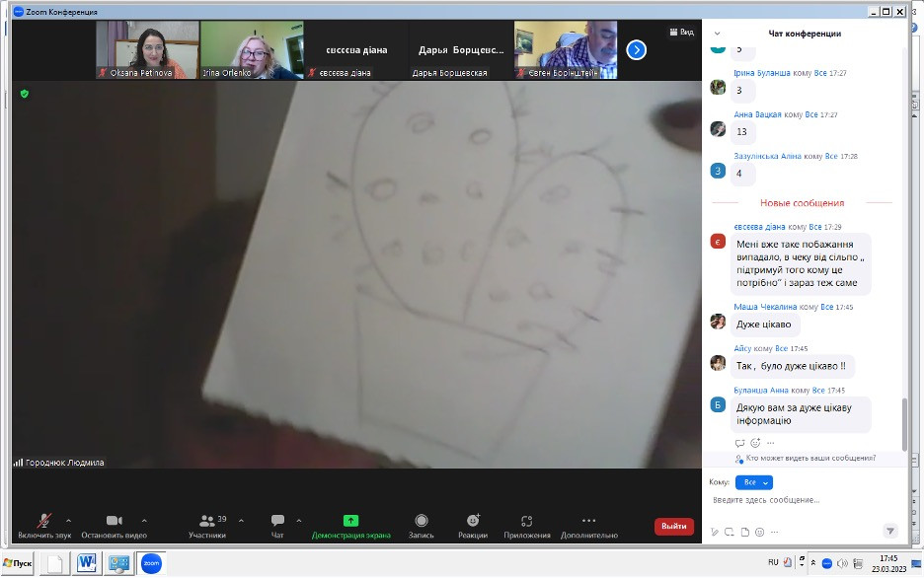
Task: Click screenshot capture icon in chat
Action: click(x=730, y=532)
